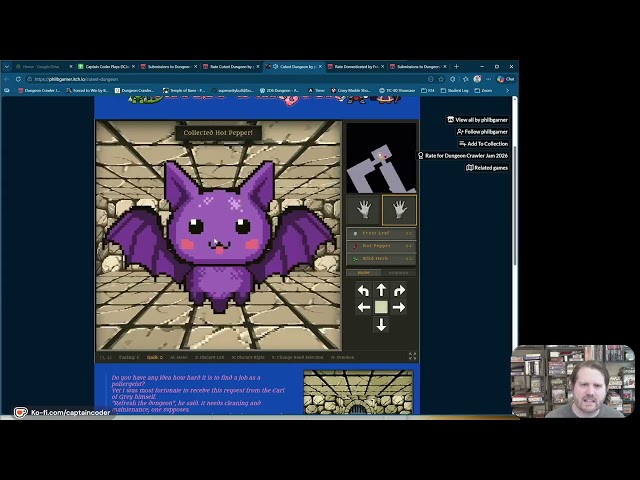
Task: Click the page vertical scrollbar
Action: click(x=515, y=204)
